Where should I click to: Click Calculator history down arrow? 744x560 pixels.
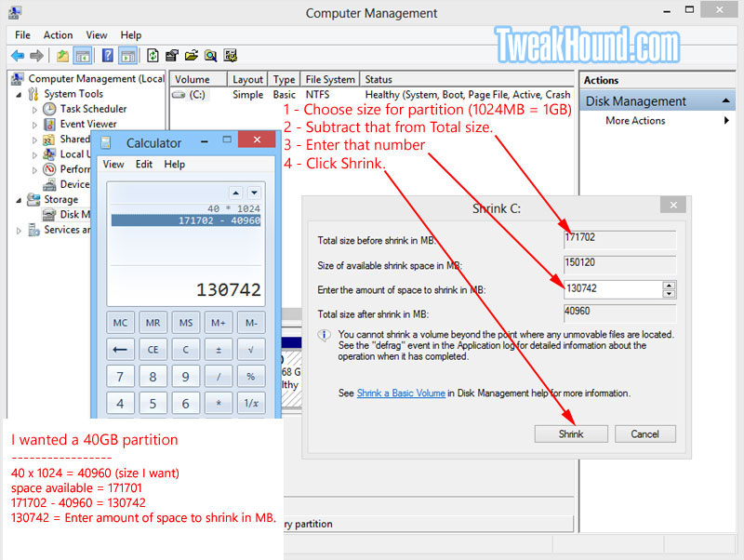coord(254,193)
